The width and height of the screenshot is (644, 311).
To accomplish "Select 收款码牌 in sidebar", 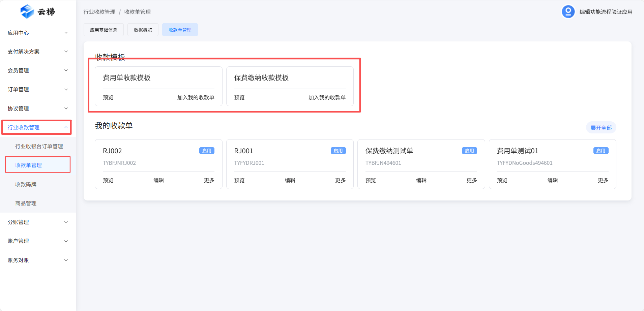I will pos(26,184).
